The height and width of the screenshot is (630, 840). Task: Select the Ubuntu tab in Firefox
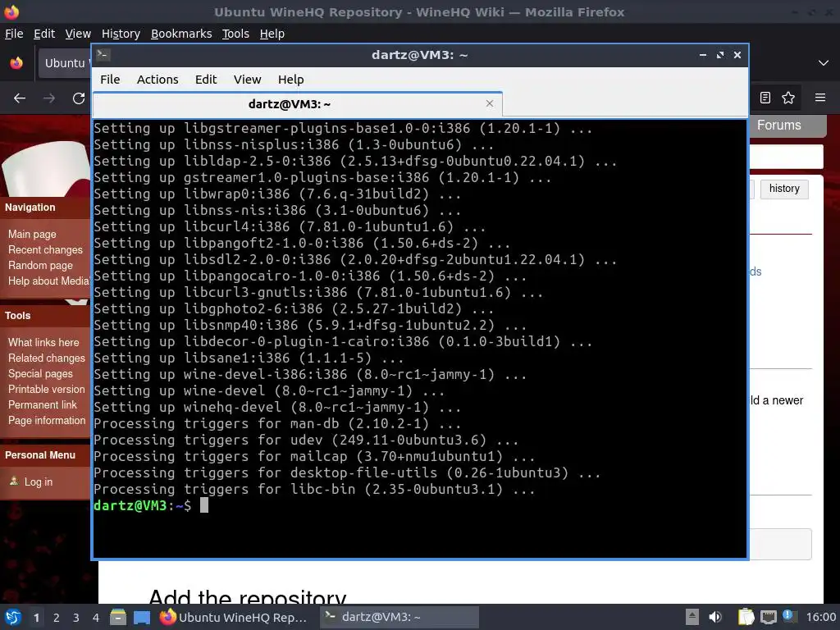tap(64, 63)
